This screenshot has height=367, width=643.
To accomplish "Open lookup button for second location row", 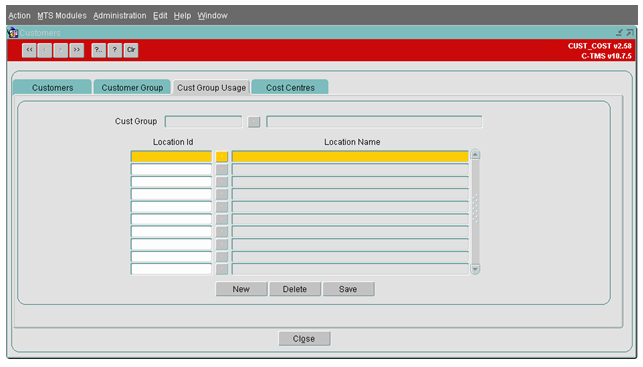I will [x=222, y=169].
